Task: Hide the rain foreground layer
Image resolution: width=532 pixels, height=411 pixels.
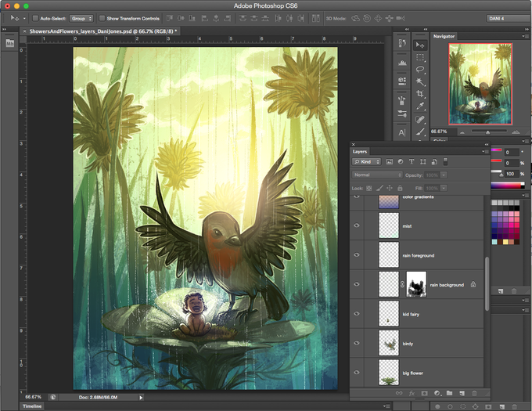Action: tap(357, 255)
